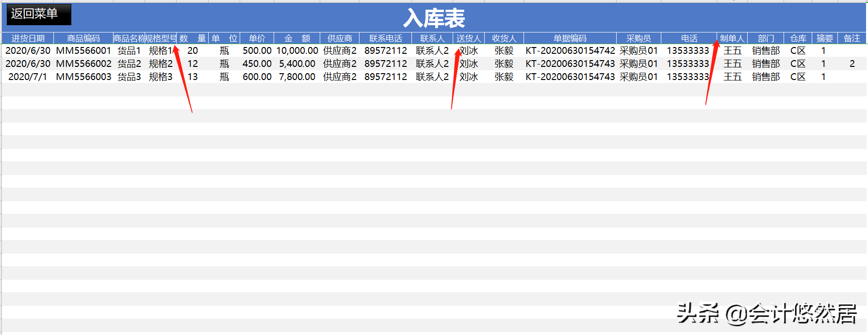Select the 入库表 title

coord(434,18)
